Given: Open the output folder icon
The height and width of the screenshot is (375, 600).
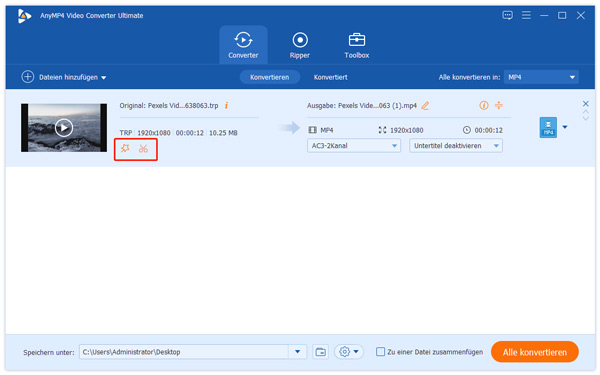Looking at the screenshot, I should (x=321, y=352).
